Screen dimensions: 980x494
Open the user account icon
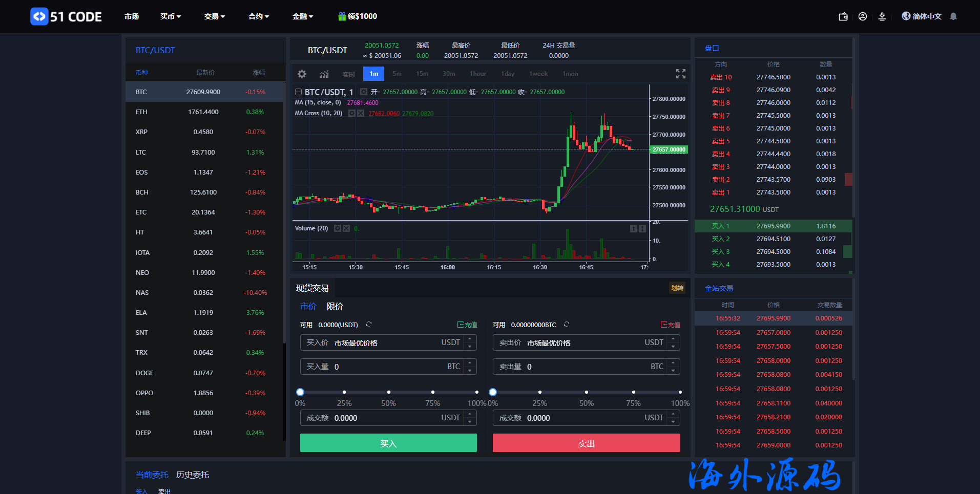(863, 16)
